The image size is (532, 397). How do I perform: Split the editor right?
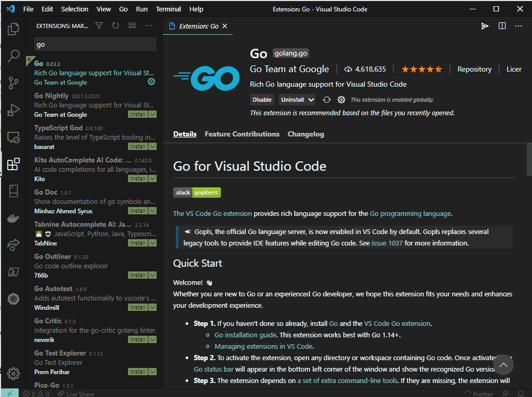502,26
